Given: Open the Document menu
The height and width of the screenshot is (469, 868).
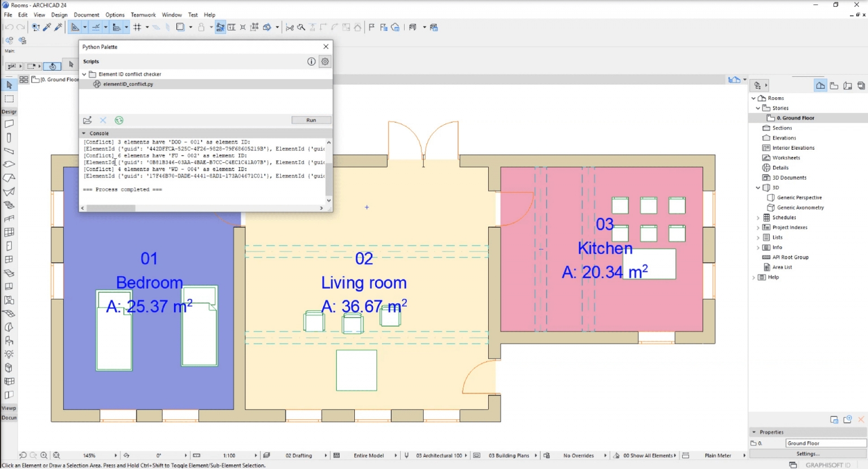Looking at the screenshot, I should (x=86, y=15).
